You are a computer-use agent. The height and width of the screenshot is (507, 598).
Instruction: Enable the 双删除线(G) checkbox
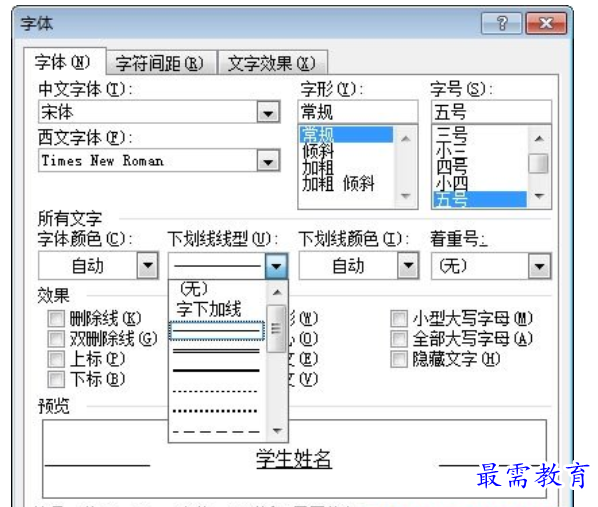(56, 339)
